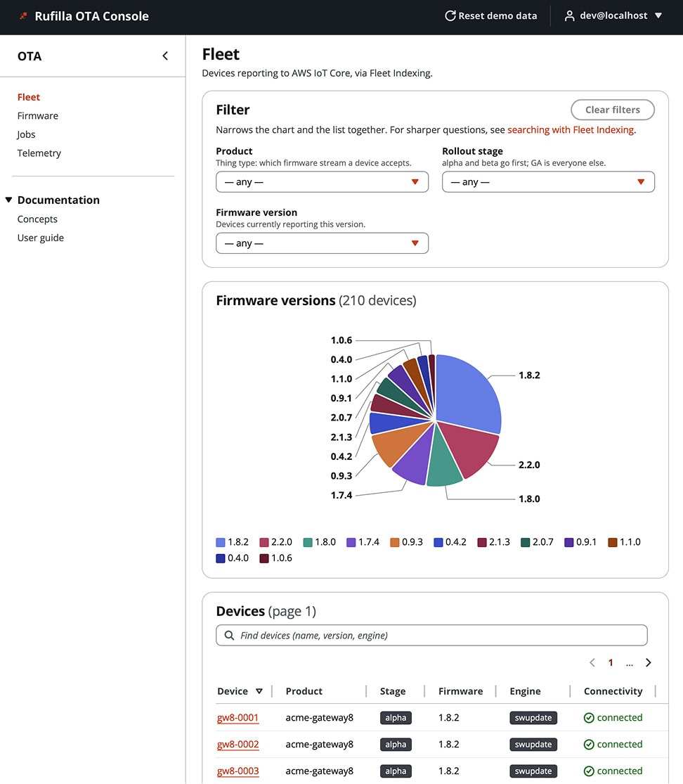Open the Rollout stage dropdown
683x784 pixels.
pos(548,182)
